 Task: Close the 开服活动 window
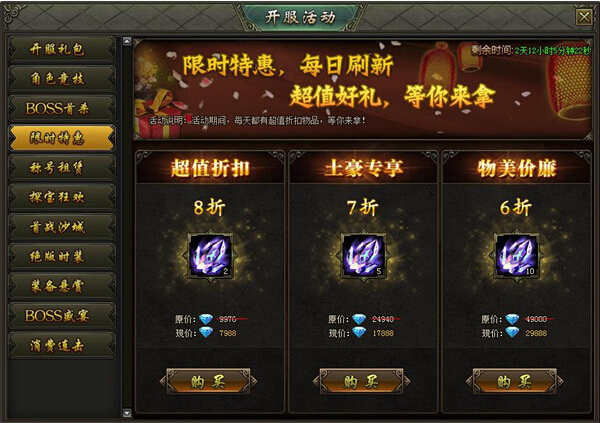pyautogui.click(x=584, y=17)
